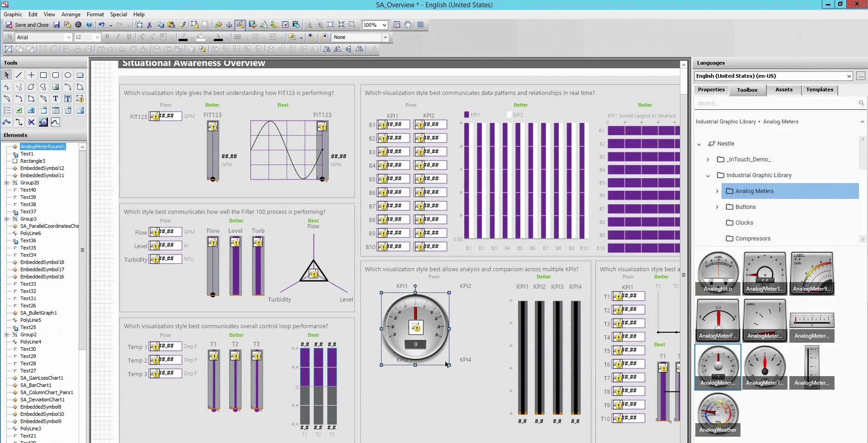
Task: Expand the Buttons folder in the library tree
Action: pos(717,207)
